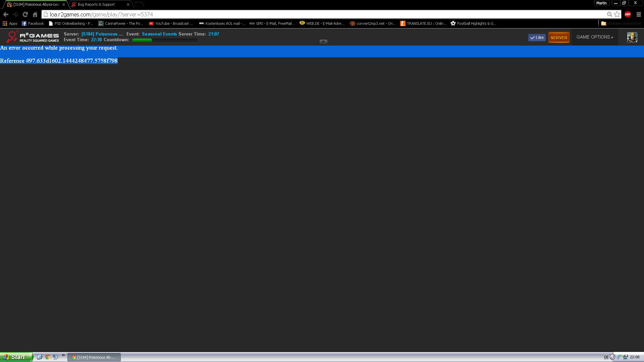Click the zoom magnifier icon in the address bar
The image size is (644, 362).
click(609, 14)
